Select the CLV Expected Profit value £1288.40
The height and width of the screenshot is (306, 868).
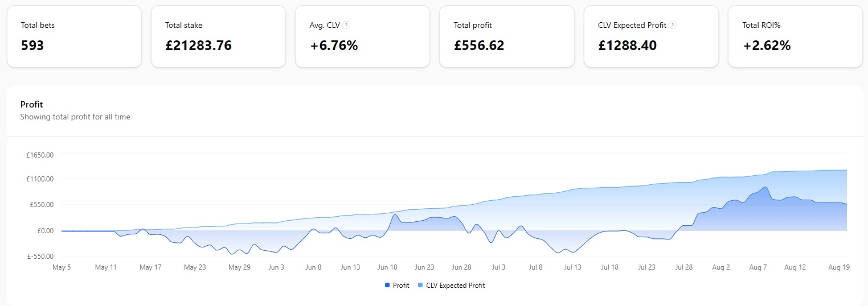(x=628, y=46)
